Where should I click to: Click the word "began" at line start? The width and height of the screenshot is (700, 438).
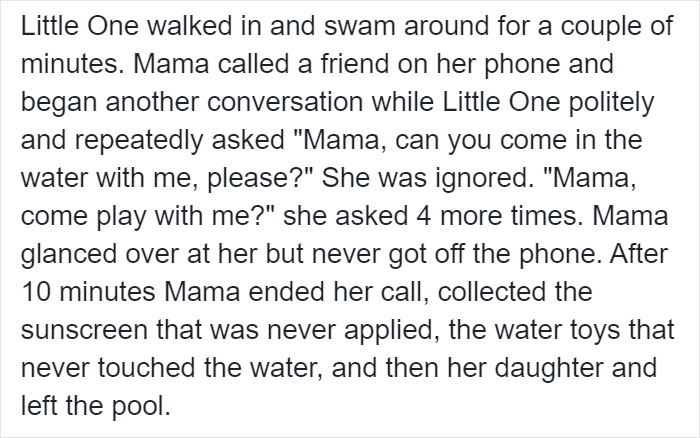(x=52, y=104)
